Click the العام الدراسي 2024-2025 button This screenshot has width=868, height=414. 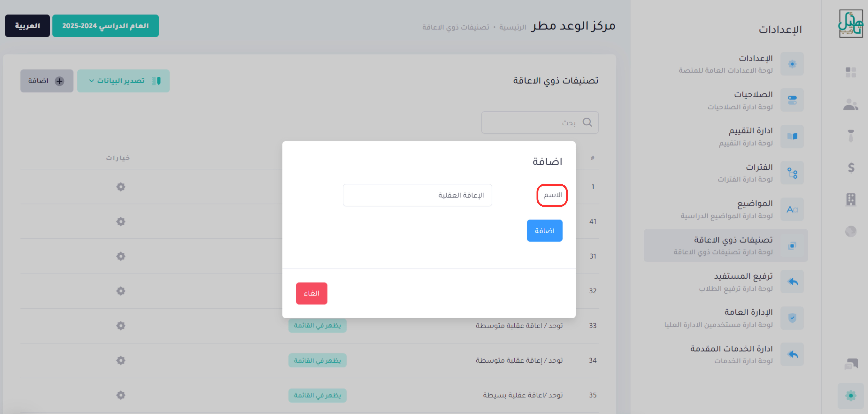pyautogui.click(x=105, y=26)
